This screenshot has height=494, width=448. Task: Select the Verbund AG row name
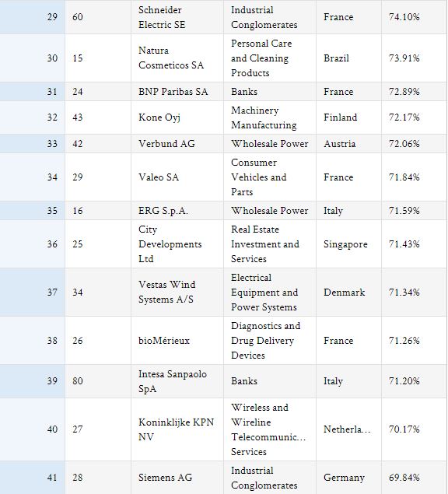click(x=166, y=143)
